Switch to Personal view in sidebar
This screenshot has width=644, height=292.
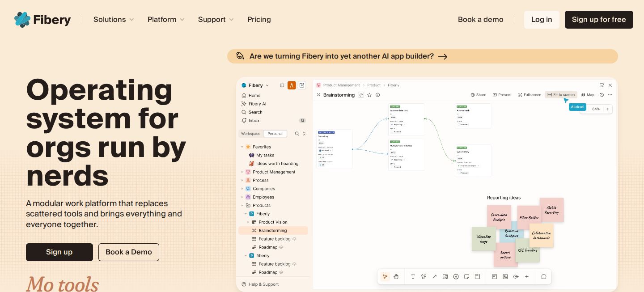(x=275, y=134)
